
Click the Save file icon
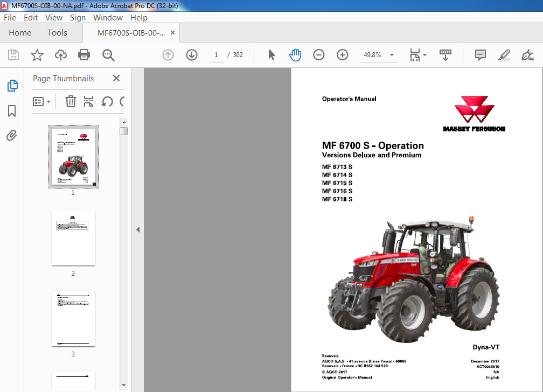click(13, 55)
